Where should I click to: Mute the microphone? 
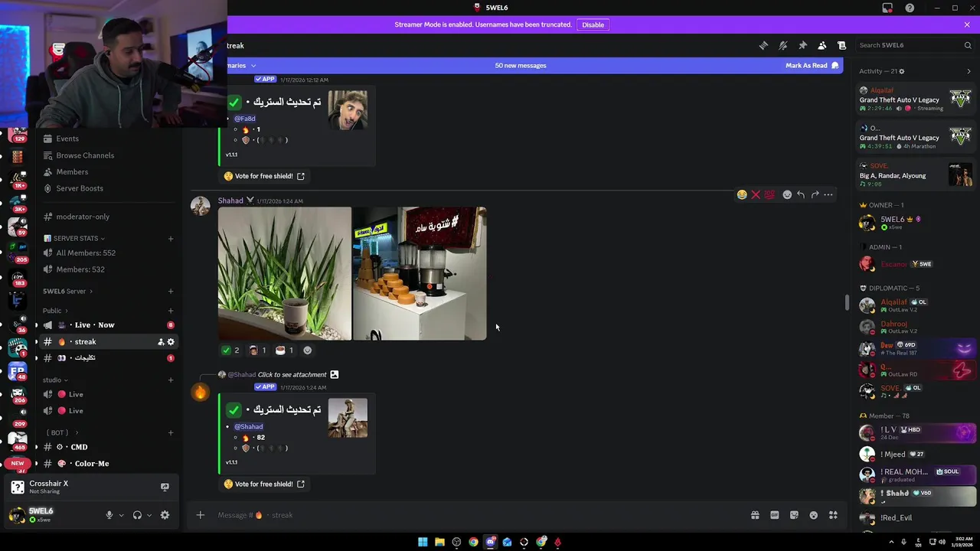[109, 515]
